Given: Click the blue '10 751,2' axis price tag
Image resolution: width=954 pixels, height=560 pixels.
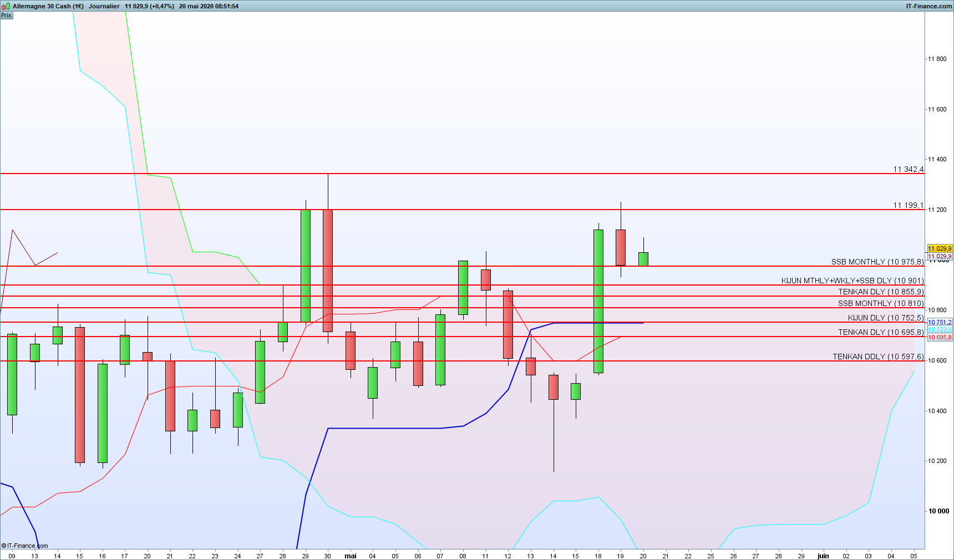Looking at the screenshot, I should [940, 322].
